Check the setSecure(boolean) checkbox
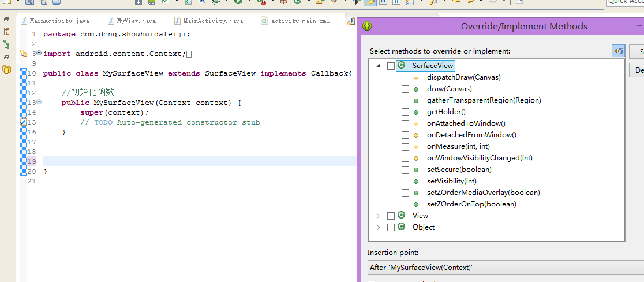This screenshot has height=282, width=644. pyautogui.click(x=405, y=169)
